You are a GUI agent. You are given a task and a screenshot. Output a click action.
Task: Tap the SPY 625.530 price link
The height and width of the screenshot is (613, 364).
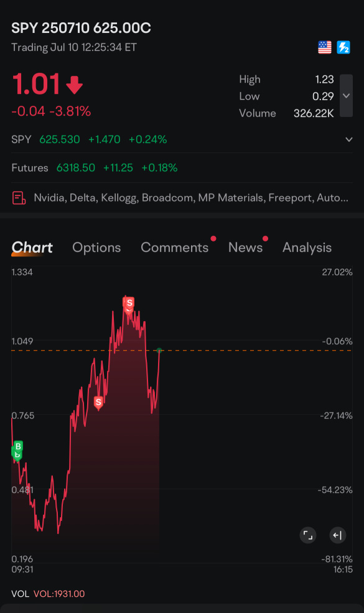point(60,139)
